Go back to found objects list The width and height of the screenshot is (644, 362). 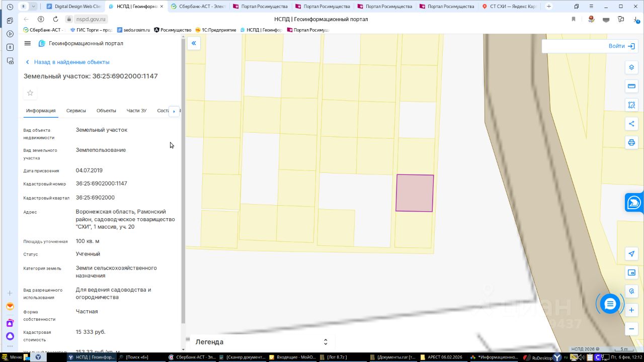(67, 62)
